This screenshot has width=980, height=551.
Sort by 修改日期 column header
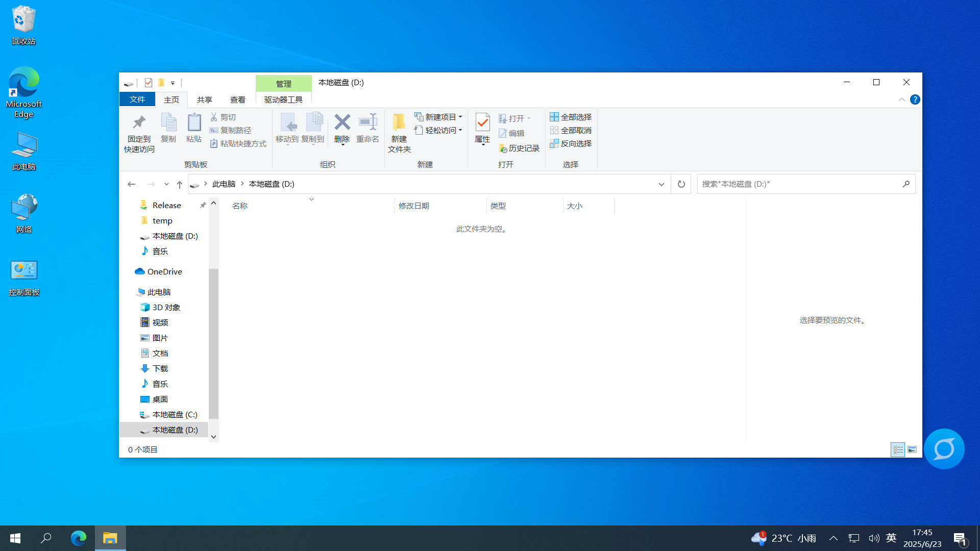coord(440,206)
